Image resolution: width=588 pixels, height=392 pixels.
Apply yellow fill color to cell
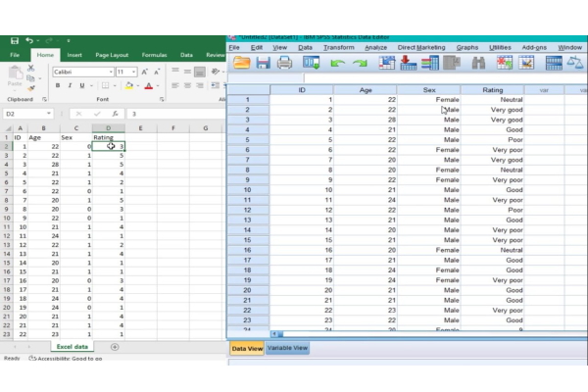tap(129, 85)
